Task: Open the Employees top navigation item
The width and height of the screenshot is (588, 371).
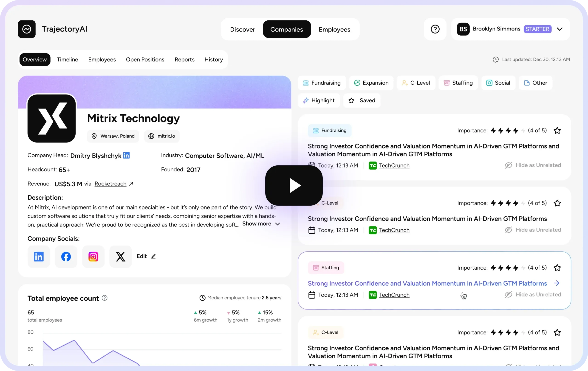Action: (334, 29)
